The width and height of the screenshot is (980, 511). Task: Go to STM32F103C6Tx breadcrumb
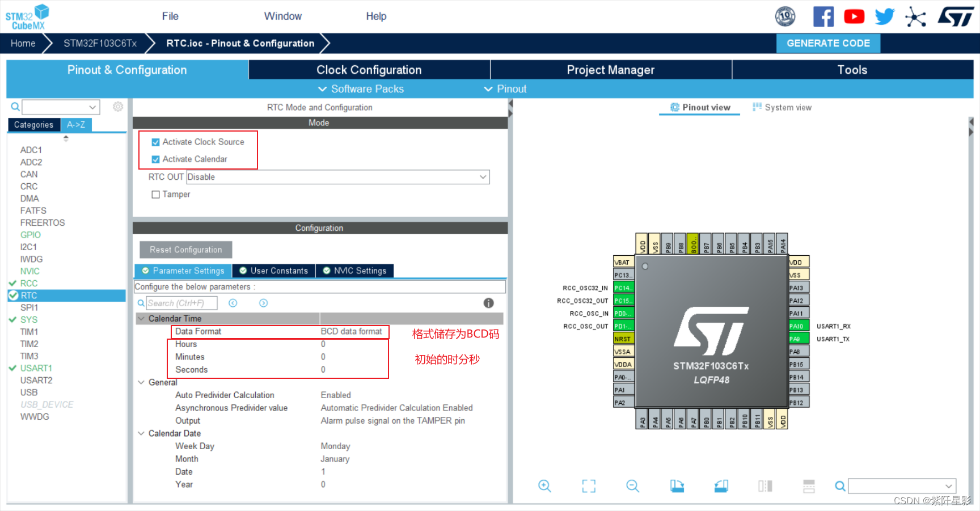(x=100, y=43)
